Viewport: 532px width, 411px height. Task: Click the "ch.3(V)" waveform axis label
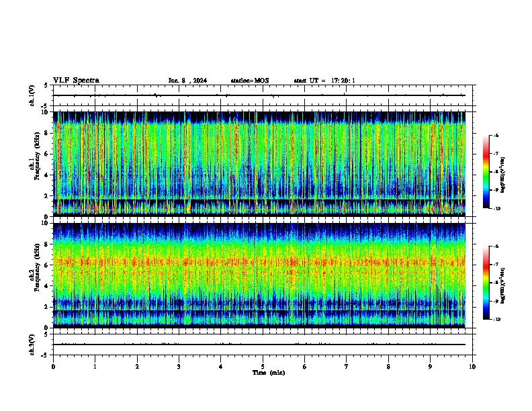pos(32,345)
